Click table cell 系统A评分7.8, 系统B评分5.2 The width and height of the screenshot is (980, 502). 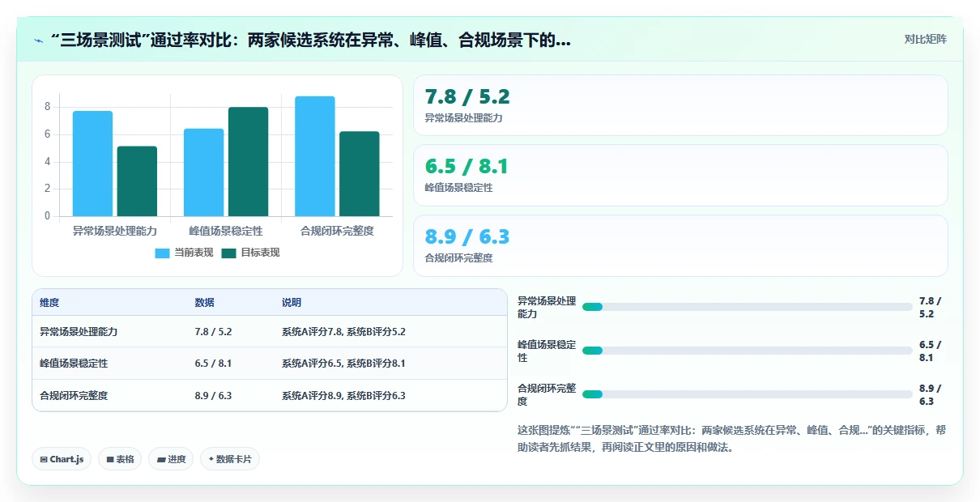(343, 332)
